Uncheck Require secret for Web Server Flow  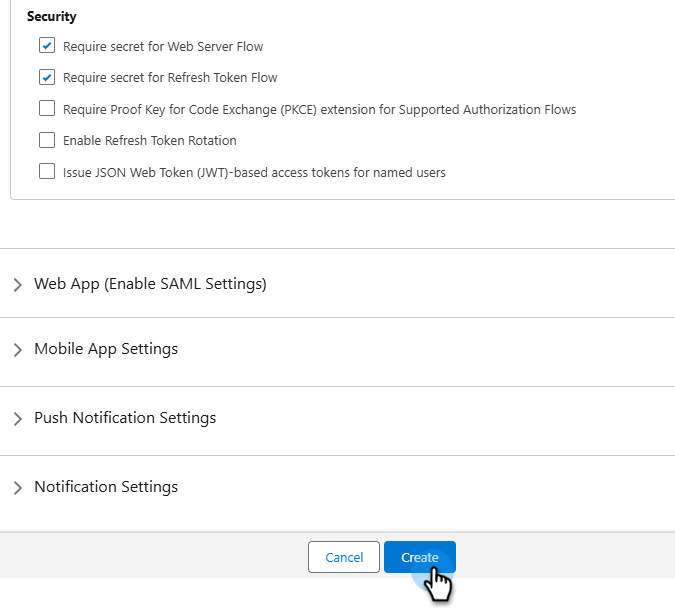pyautogui.click(x=47, y=46)
